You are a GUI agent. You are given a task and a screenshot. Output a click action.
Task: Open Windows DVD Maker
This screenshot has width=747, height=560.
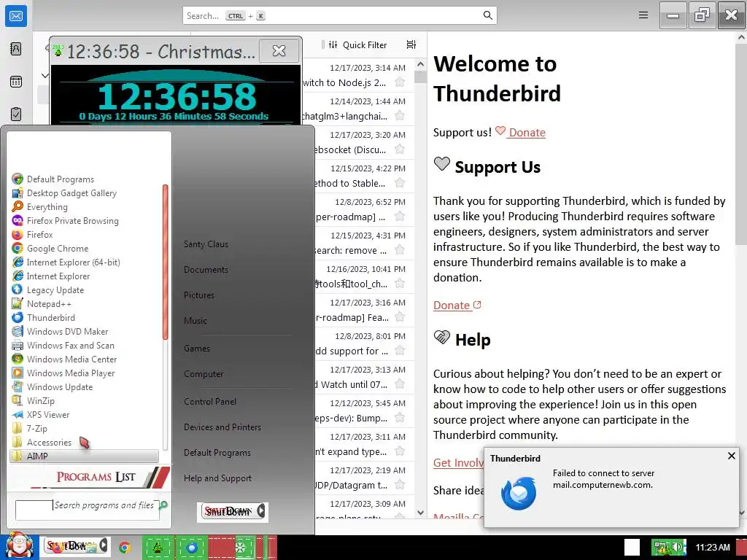pyautogui.click(x=67, y=331)
